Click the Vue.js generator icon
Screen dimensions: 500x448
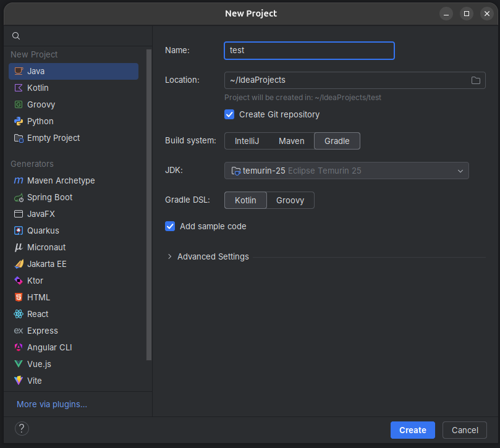click(19, 364)
